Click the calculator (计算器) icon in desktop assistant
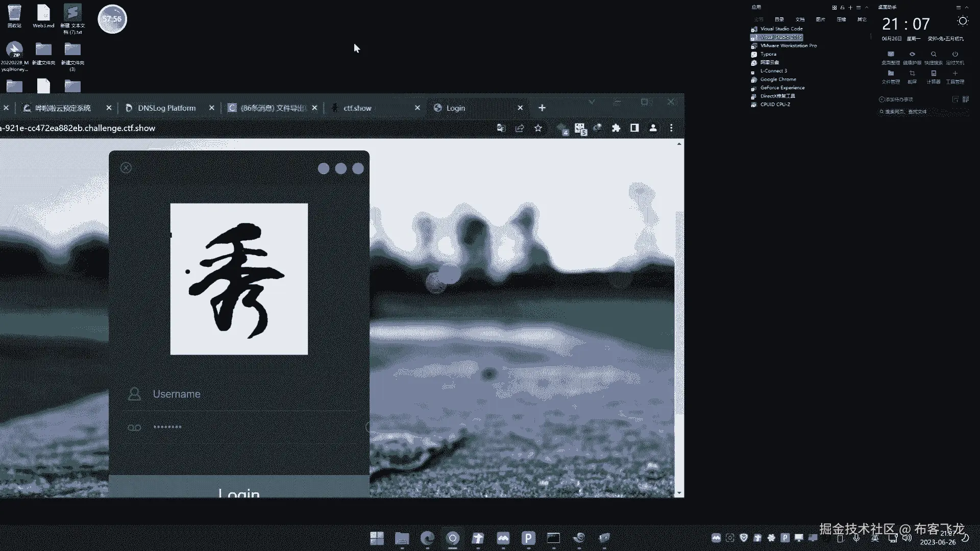 (x=934, y=73)
